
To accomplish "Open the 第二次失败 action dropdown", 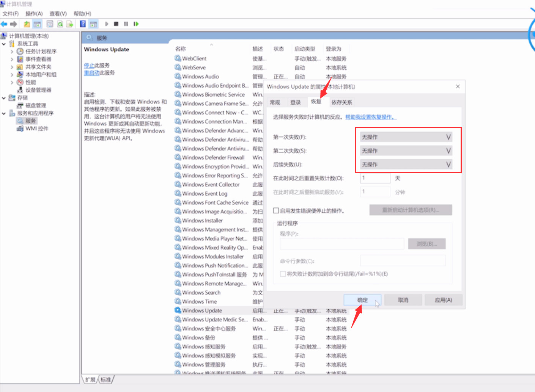I will 406,151.
